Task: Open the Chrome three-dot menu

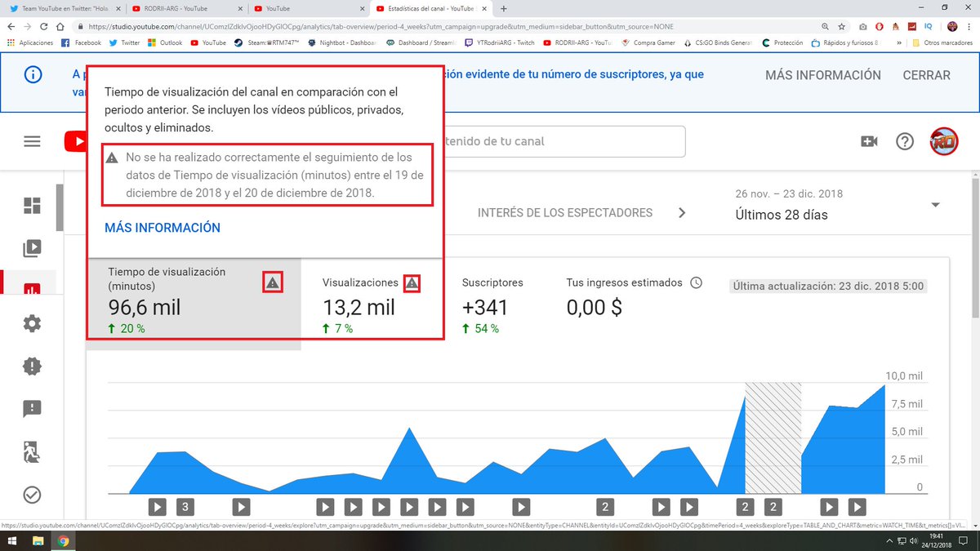Action: click(969, 26)
